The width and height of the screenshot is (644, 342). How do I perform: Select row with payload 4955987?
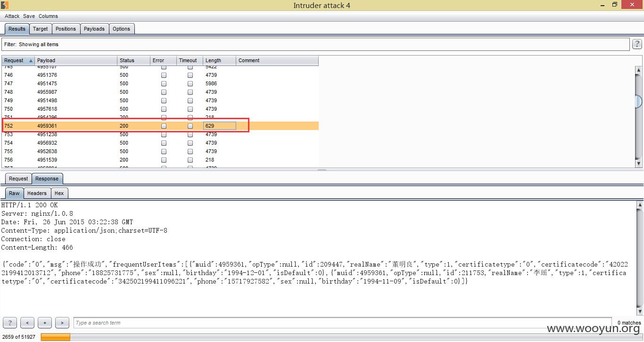[160, 92]
